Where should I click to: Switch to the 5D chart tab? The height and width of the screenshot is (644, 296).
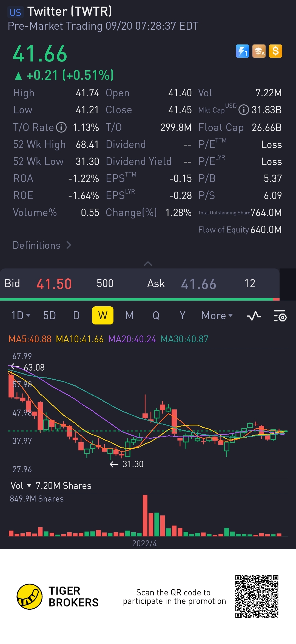point(50,315)
